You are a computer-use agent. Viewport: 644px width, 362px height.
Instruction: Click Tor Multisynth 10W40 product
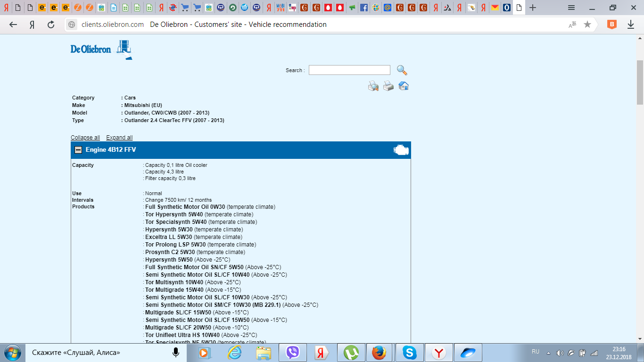point(174,282)
